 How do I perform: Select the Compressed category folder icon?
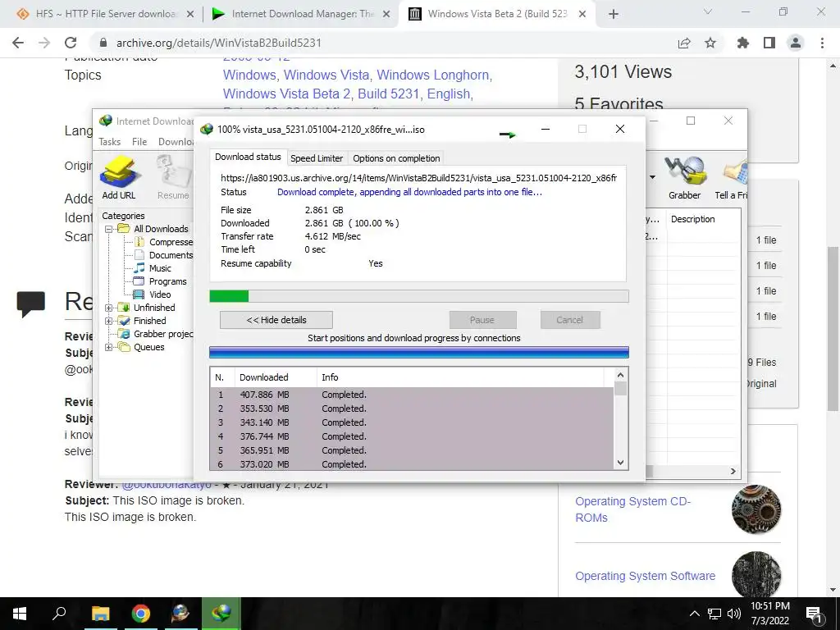139,242
